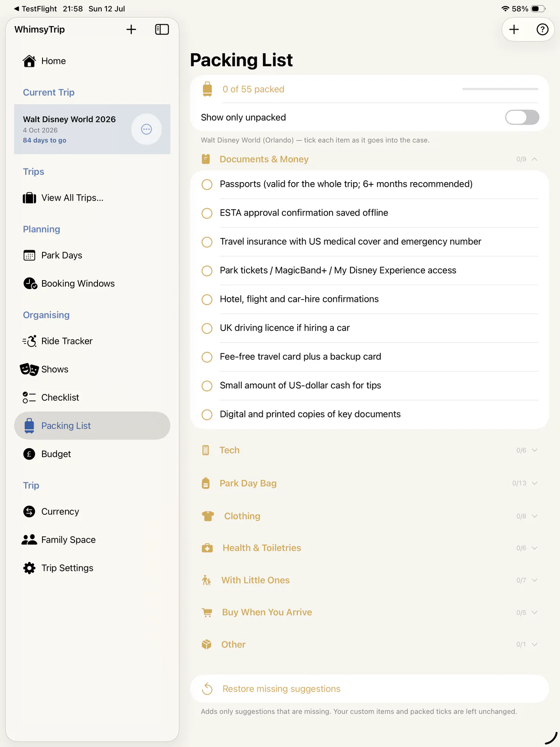
Task: Tick Hotel, flight and car-hire confirmations
Action: point(207,300)
